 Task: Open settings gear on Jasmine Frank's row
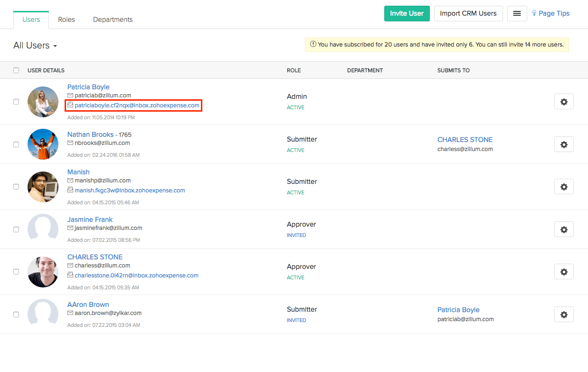click(564, 229)
